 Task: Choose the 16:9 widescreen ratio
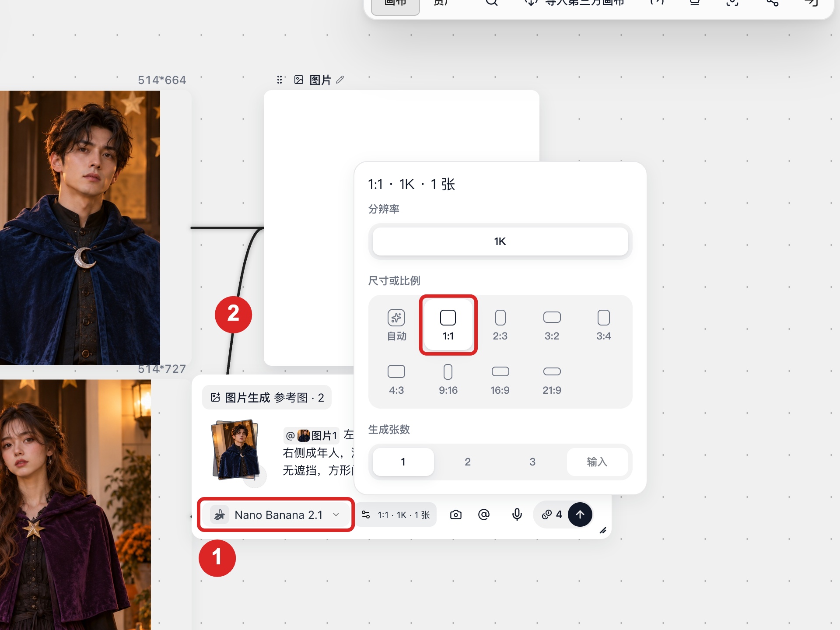point(500,379)
